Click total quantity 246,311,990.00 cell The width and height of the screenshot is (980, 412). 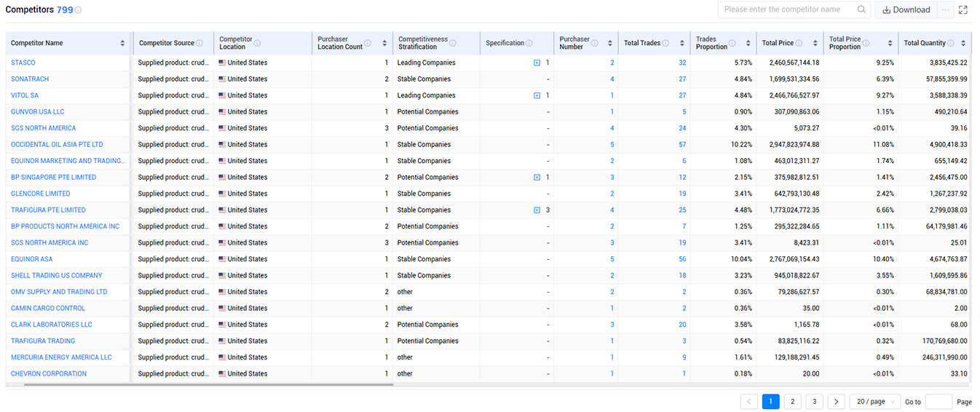[934, 357]
